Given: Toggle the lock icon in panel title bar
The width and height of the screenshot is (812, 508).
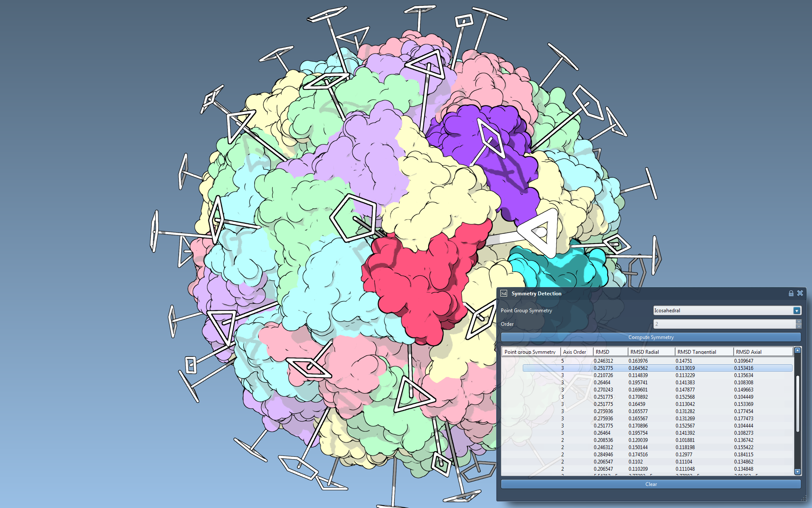Looking at the screenshot, I should coord(791,293).
